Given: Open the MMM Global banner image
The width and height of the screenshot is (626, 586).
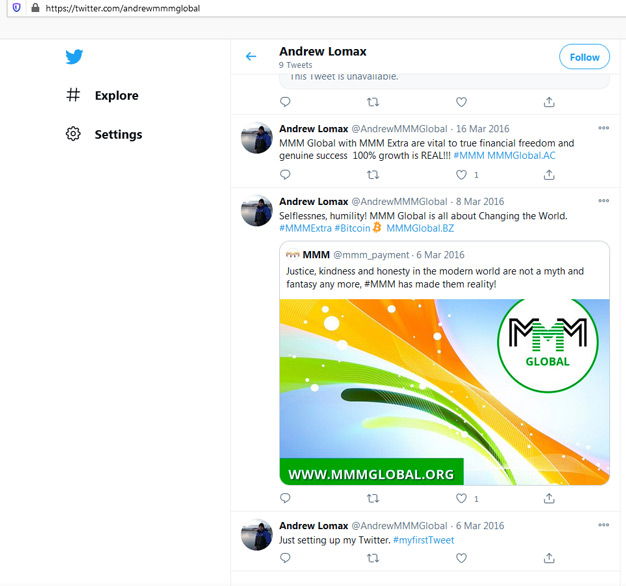Looking at the screenshot, I should point(444,392).
